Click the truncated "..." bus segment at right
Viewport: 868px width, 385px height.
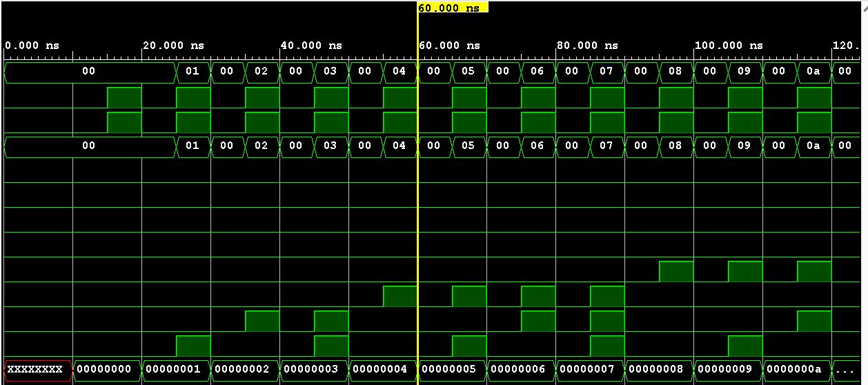(845, 370)
